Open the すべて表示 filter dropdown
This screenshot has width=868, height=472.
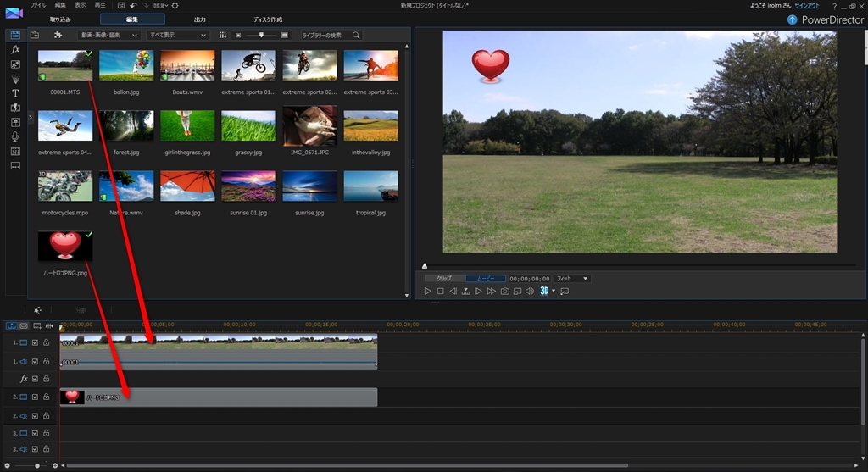177,35
